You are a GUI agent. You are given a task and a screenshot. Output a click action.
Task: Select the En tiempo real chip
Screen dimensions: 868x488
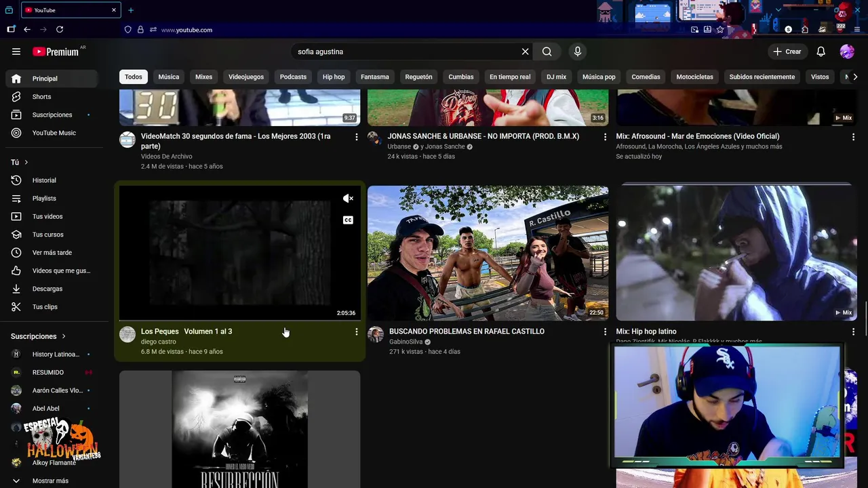click(x=510, y=77)
